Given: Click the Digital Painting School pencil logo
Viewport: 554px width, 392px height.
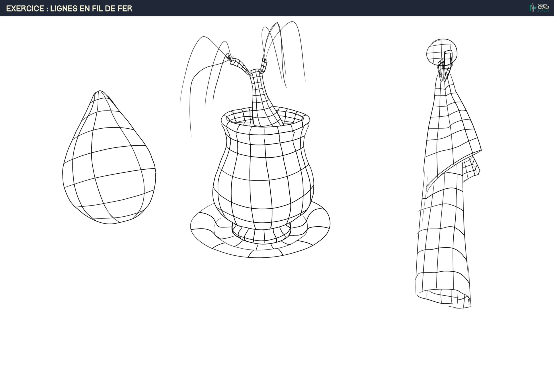Looking at the screenshot, I should click(533, 8).
